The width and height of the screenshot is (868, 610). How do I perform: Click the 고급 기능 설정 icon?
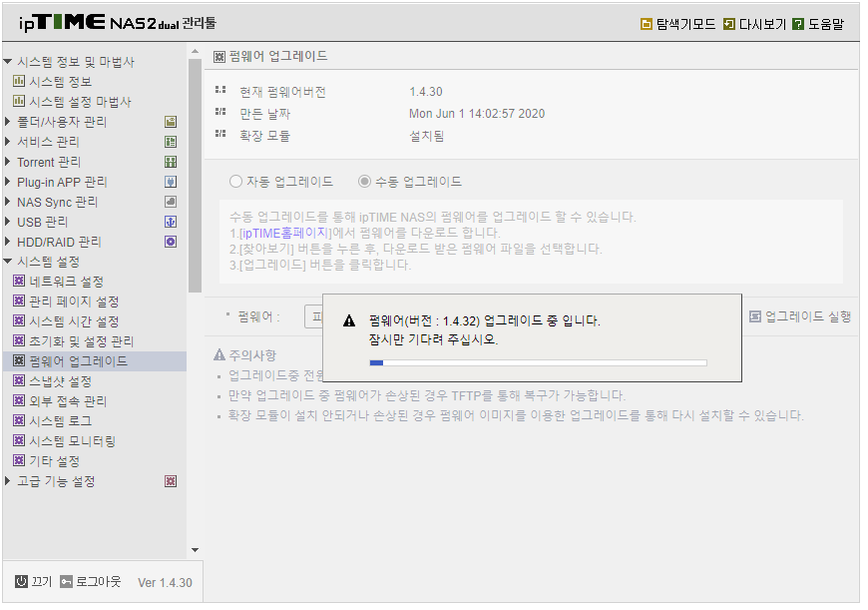pyautogui.click(x=171, y=481)
